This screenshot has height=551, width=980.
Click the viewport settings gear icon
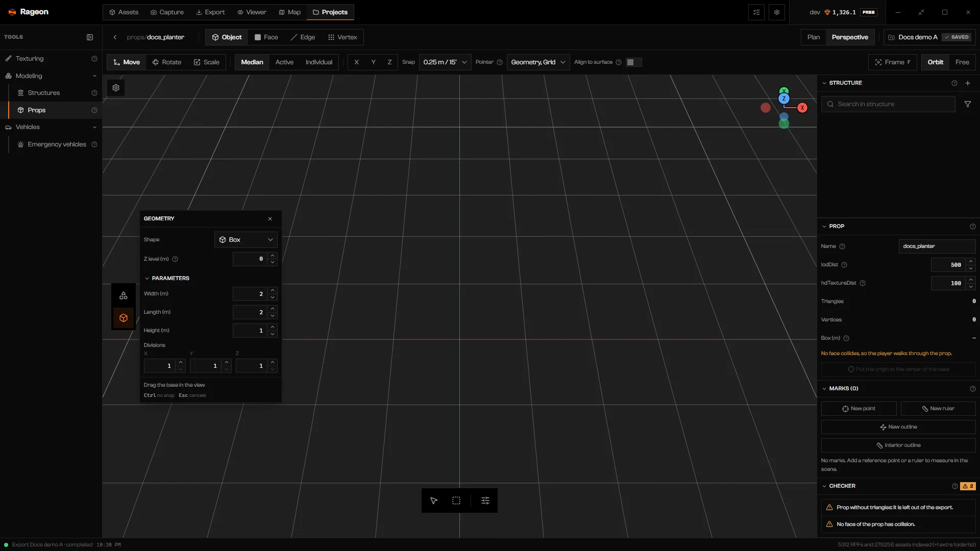click(116, 88)
